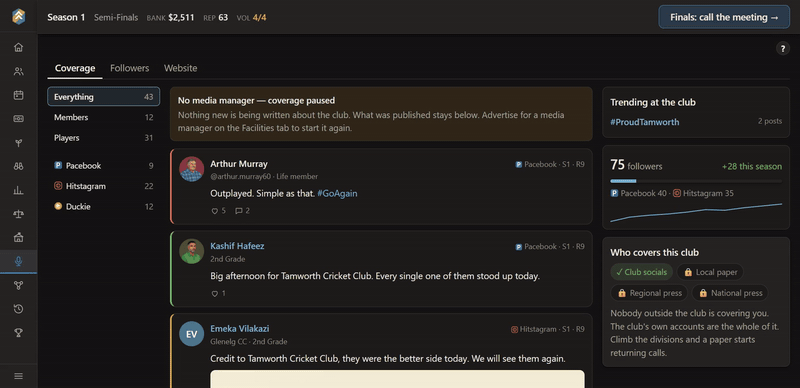Click the 'Glenelg CC · 2nd Grade' subtitle

tap(248, 342)
